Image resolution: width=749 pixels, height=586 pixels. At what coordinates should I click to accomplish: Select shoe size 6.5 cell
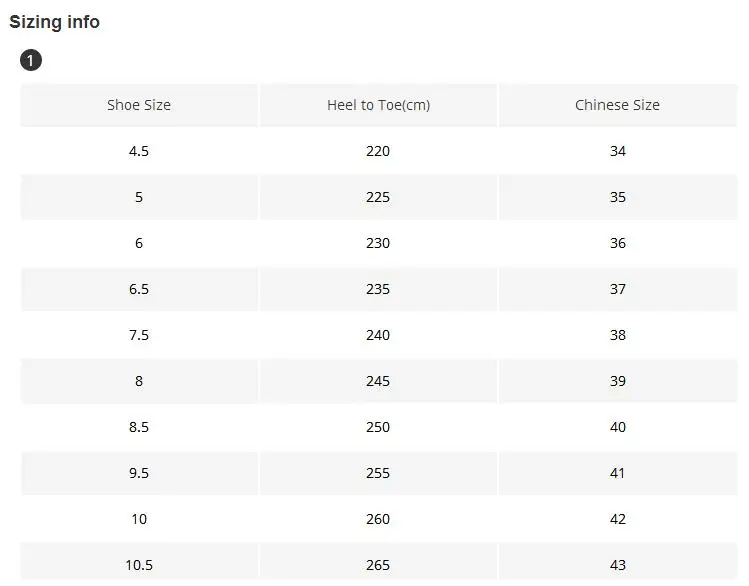click(139, 289)
